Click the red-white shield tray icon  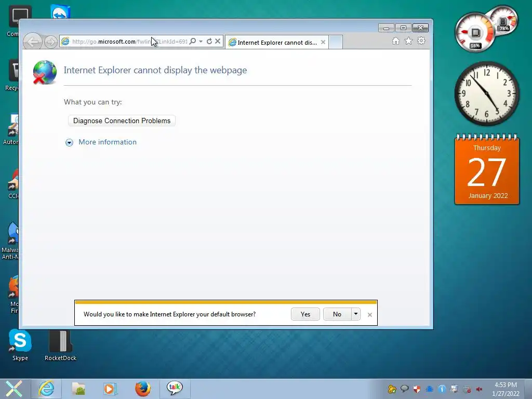coord(417,389)
